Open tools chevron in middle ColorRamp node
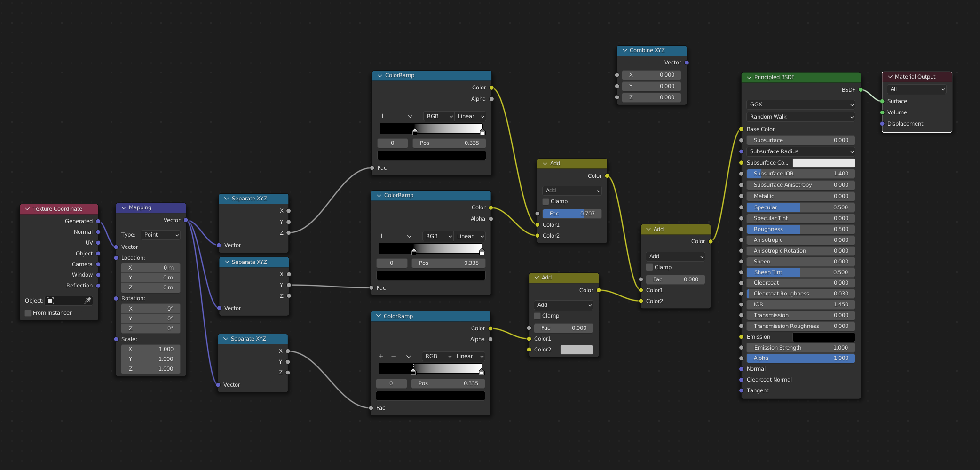Screen dimensions: 980x470 (409, 236)
